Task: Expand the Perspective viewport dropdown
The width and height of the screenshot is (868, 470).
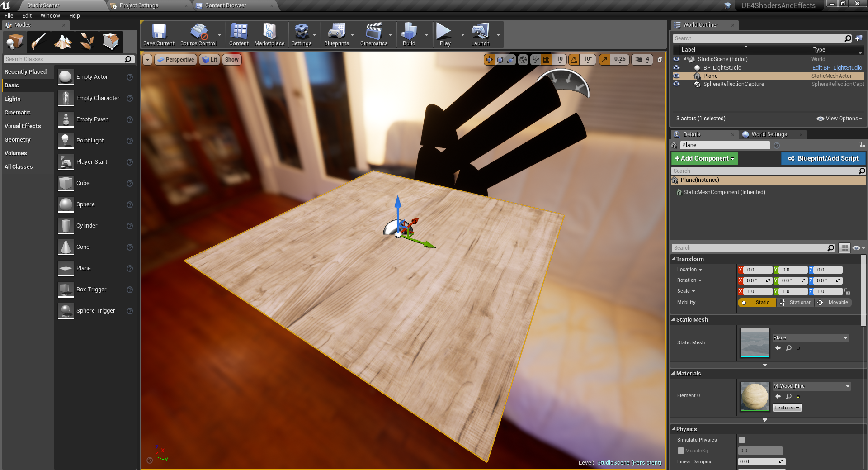Action: click(x=176, y=60)
